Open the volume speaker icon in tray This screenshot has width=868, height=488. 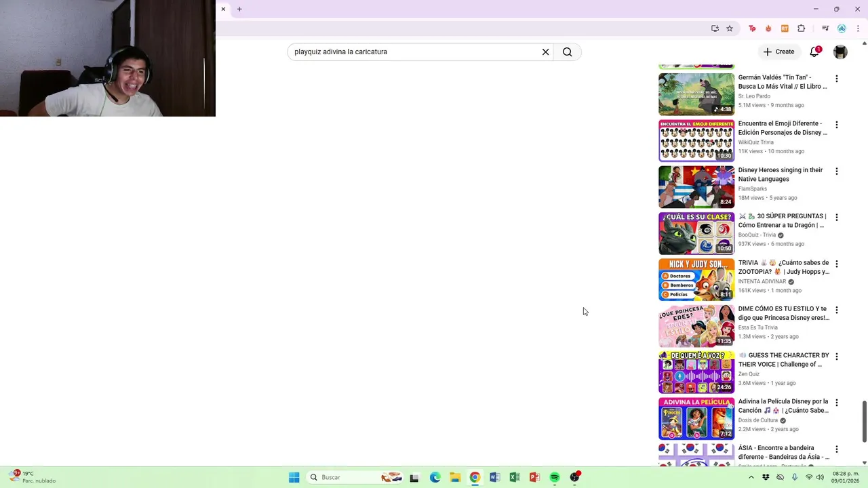click(x=820, y=477)
